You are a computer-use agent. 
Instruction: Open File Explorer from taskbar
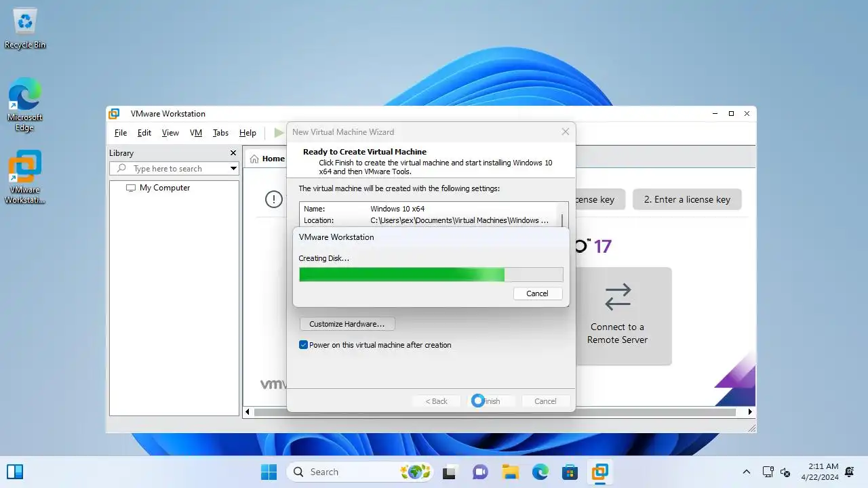pyautogui.click(x=510, y=472)
